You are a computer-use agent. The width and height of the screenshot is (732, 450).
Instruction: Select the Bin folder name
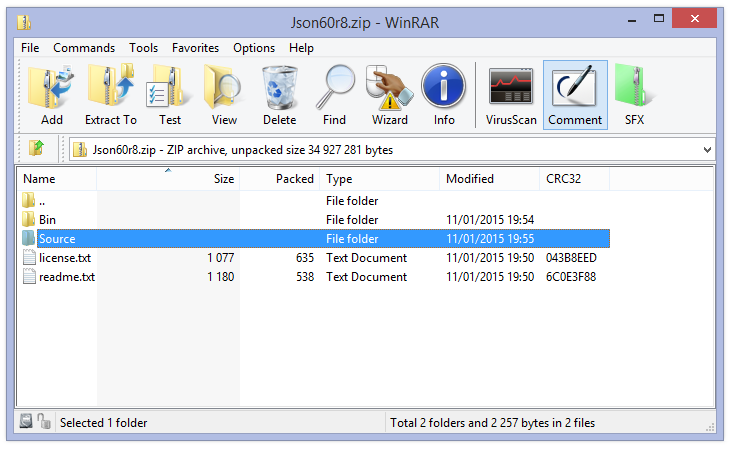point(47,219)
